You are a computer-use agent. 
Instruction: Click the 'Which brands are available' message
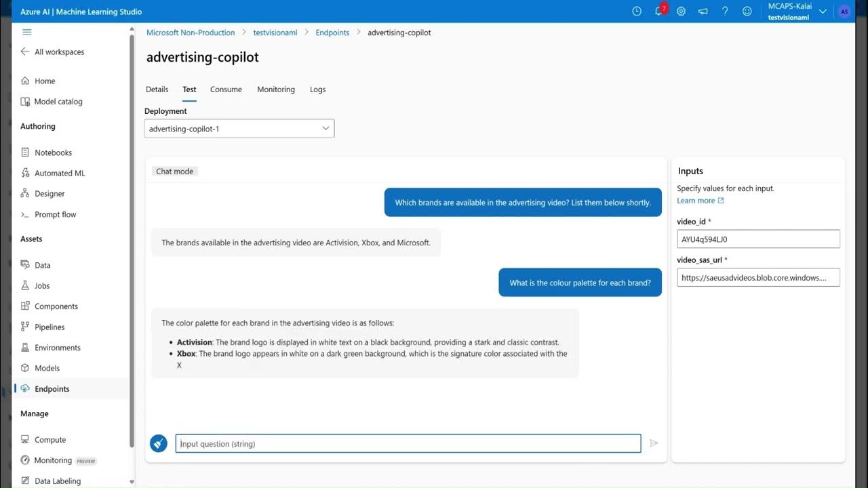tap(523, 203)
